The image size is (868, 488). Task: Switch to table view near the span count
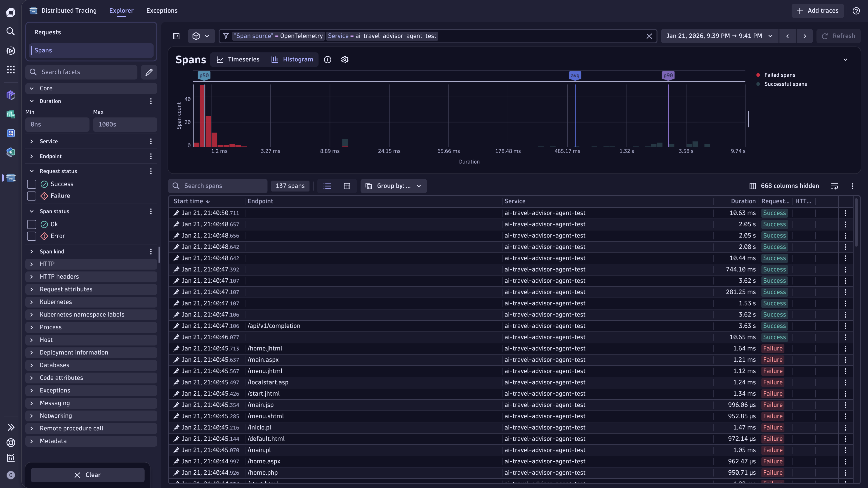click(x=347, y=186)
